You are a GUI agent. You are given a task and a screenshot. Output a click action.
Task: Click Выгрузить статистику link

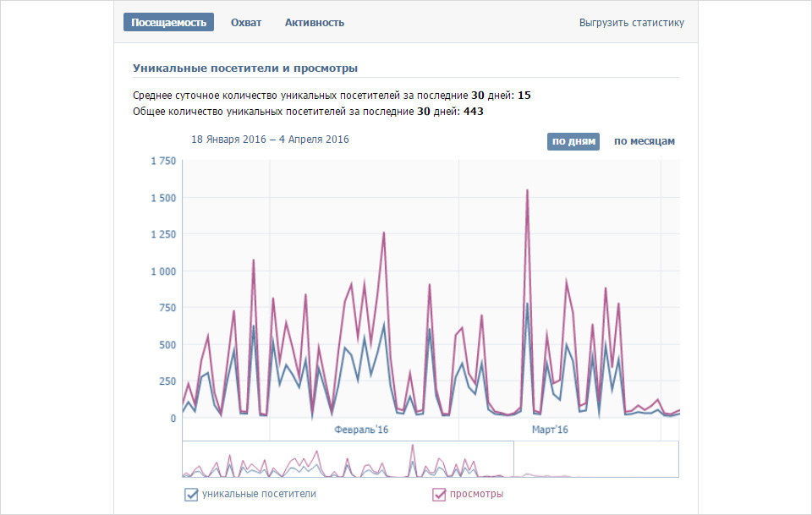coord(631,23)
